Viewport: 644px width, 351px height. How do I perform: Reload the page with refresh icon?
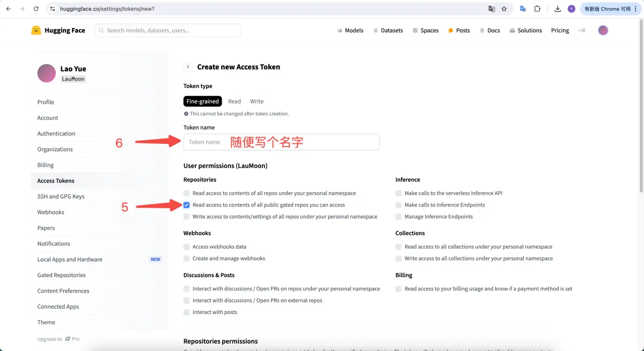pyautogui.click(x=36, y=9)
